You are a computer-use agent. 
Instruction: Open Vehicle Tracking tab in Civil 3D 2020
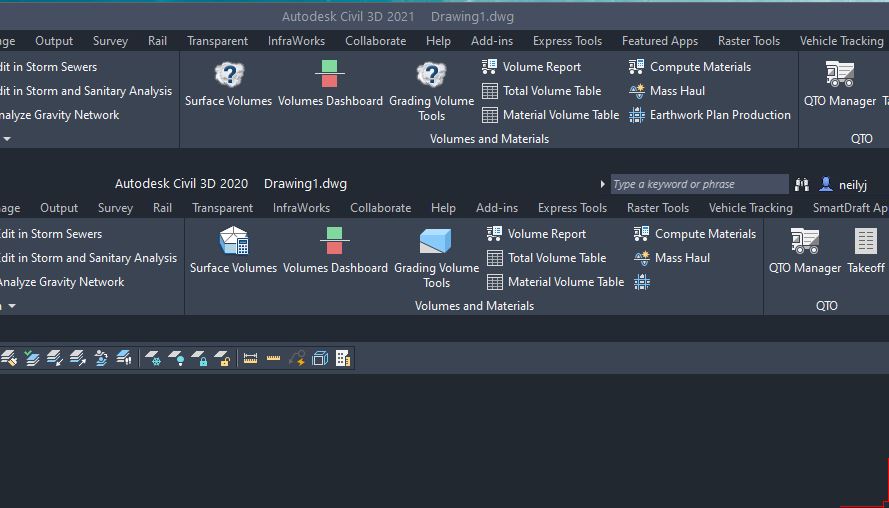[751, 208]
